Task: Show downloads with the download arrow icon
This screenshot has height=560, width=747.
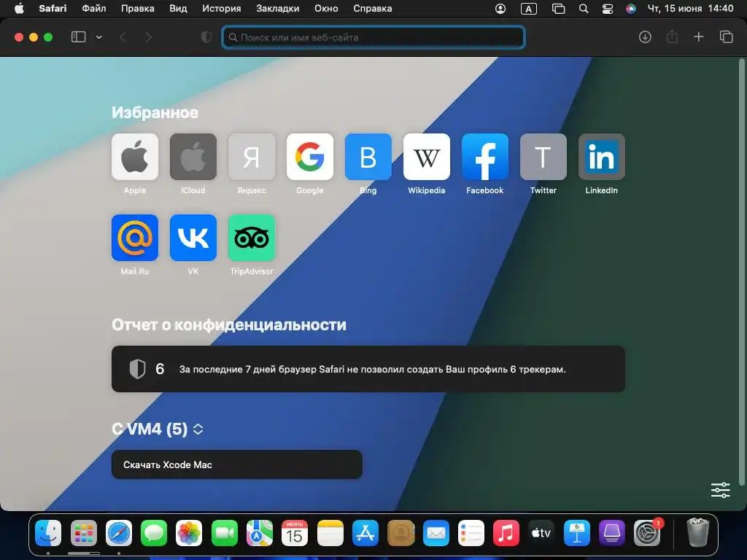Action: coord(645,36)
